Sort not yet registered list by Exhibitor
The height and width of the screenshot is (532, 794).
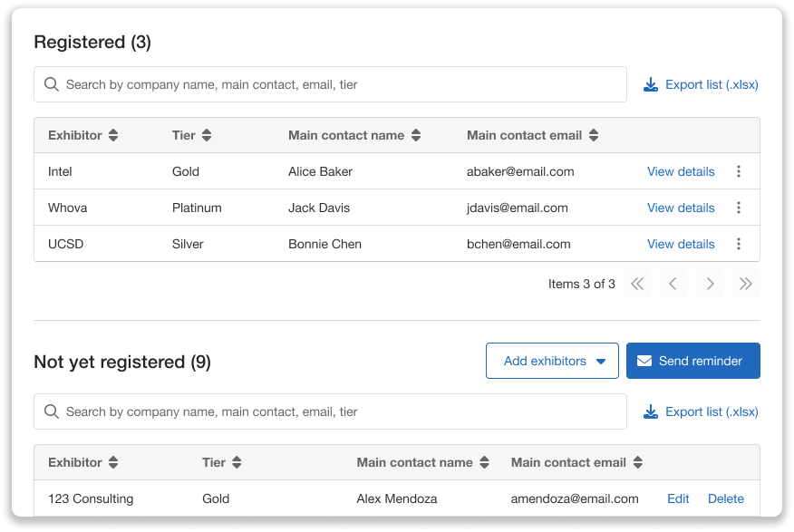point(113,462)
